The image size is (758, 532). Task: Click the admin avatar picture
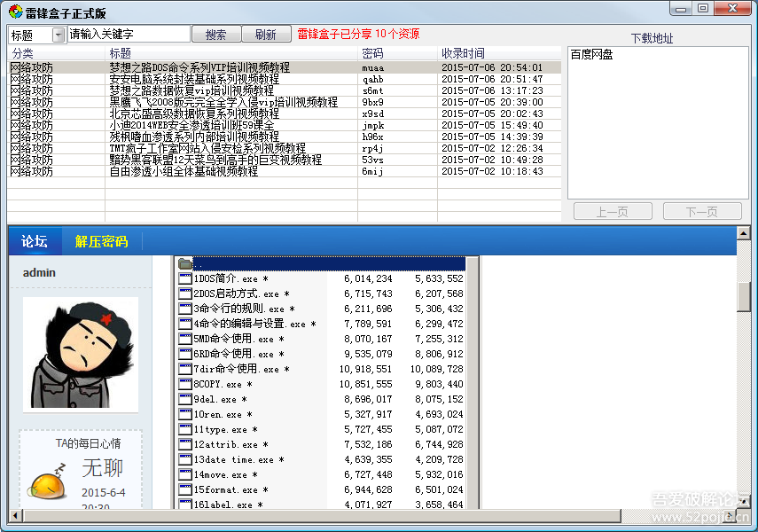[81, 355]
